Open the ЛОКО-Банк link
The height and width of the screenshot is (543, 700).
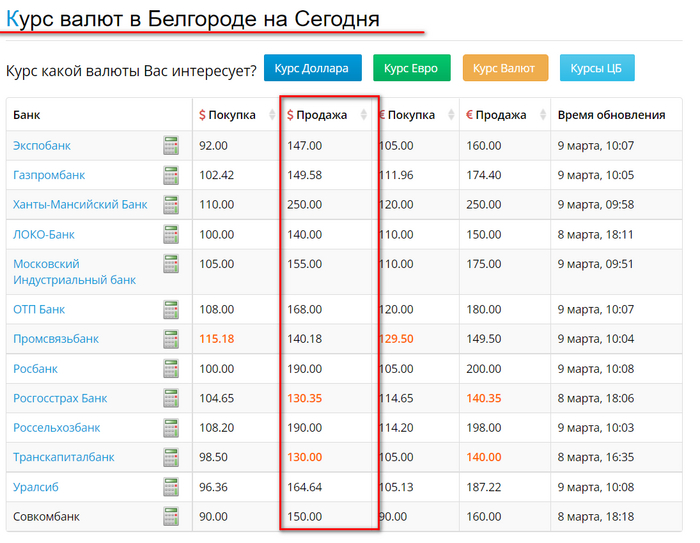[44, 234]
